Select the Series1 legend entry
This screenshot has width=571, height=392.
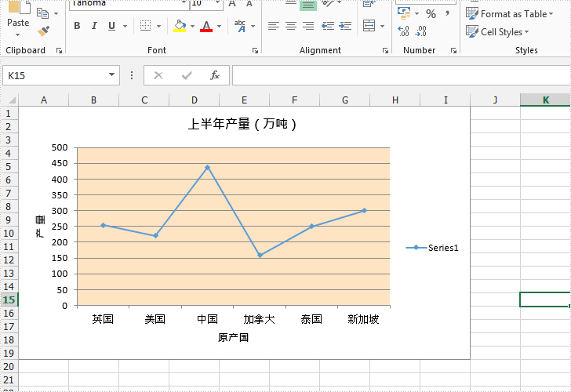pyautogui.click(x=432, y=248)
